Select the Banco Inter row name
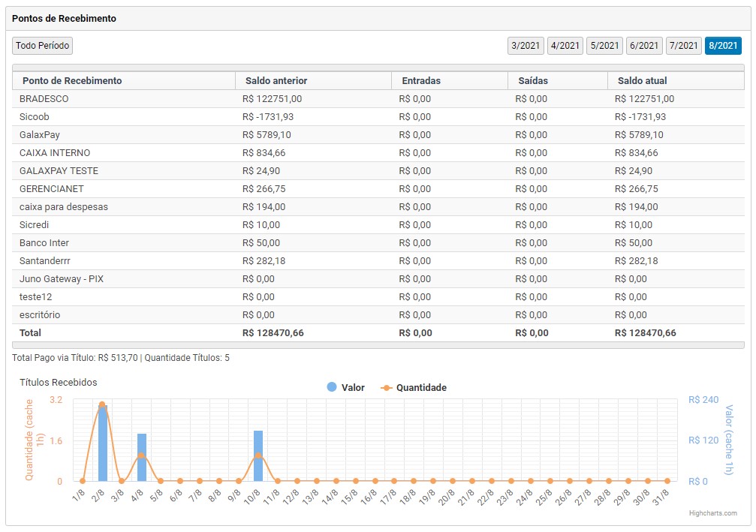The image size is (756, 532). point(44,243)
